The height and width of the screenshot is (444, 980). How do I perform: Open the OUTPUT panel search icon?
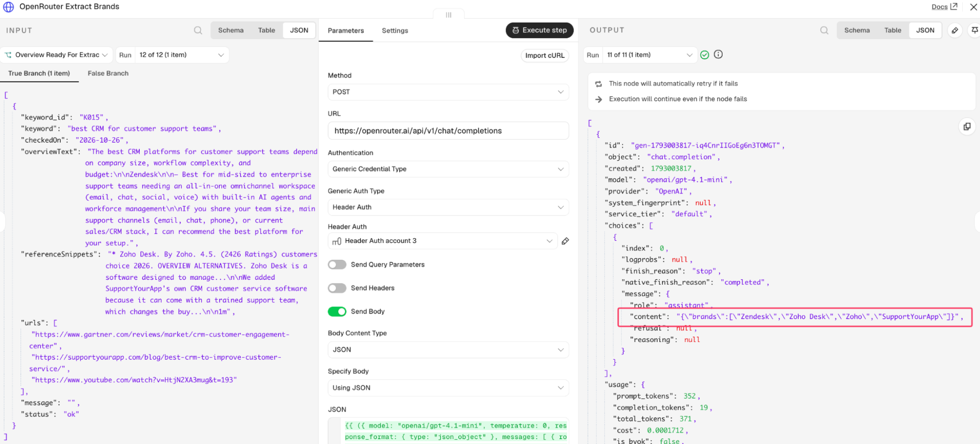[x=825, y=30]
